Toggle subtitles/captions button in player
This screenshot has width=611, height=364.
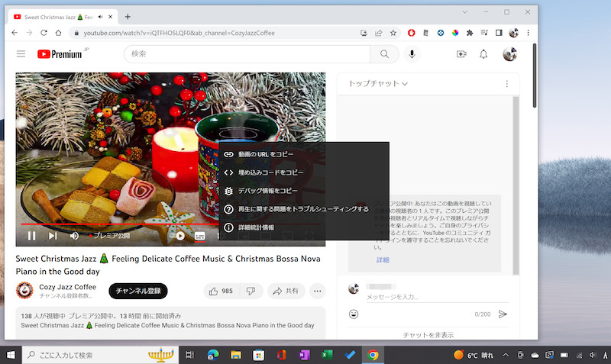(x=199, y=236)
